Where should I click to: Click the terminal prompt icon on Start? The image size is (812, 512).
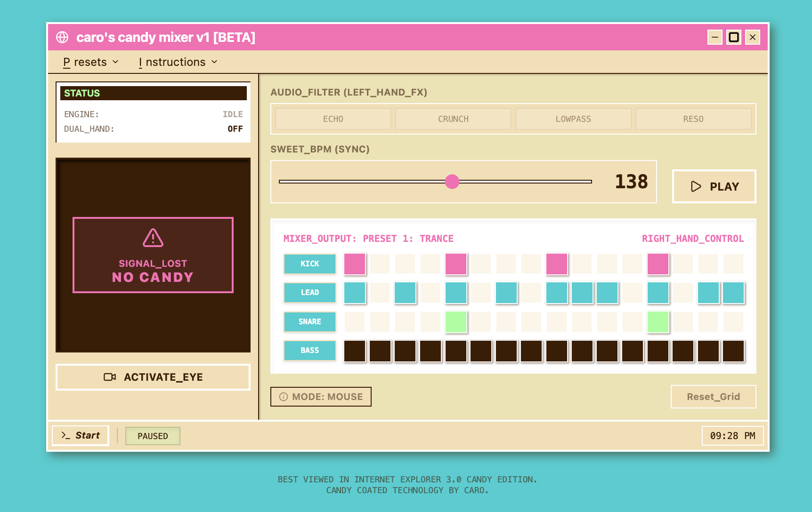tap(65, 435)
